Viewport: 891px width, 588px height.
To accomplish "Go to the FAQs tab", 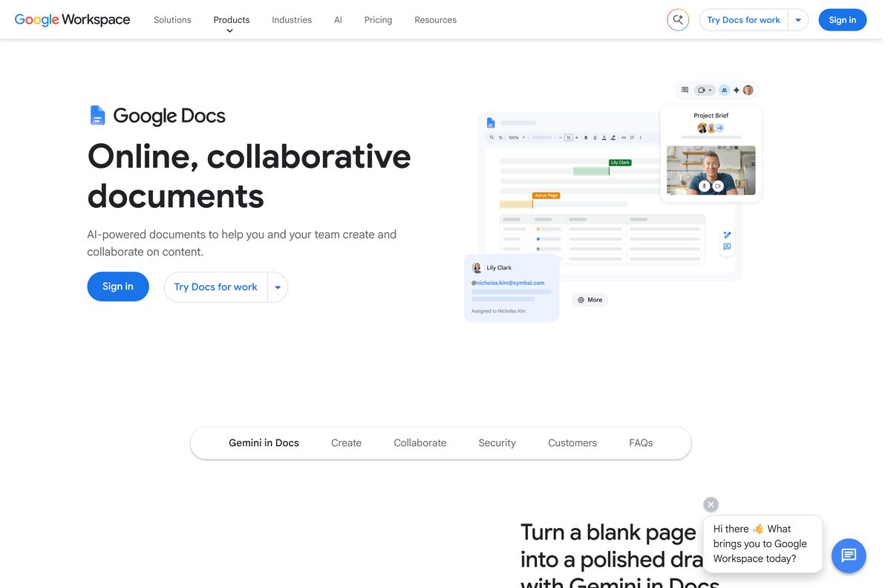I will pyautogui.click(x=641, y=442).
